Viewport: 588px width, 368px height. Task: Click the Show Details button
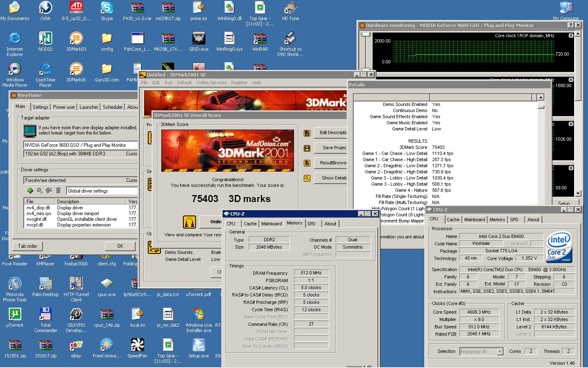(x=331, y=178)
